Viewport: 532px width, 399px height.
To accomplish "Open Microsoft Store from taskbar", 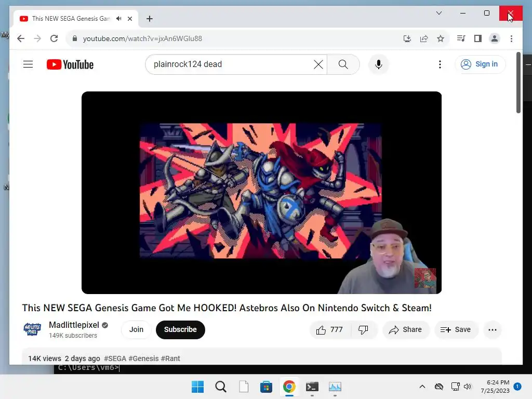I will pyautogui.click(x=267, y=387).
